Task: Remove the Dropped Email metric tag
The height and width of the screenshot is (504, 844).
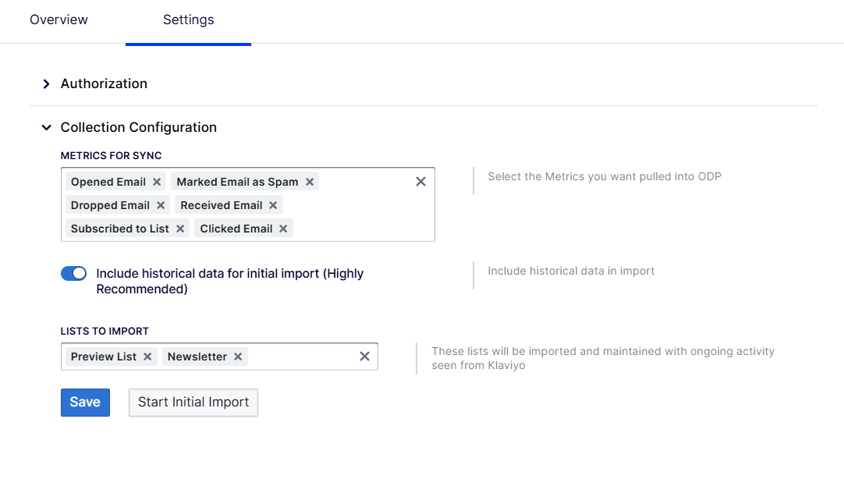Action: [x=161, y=205]
